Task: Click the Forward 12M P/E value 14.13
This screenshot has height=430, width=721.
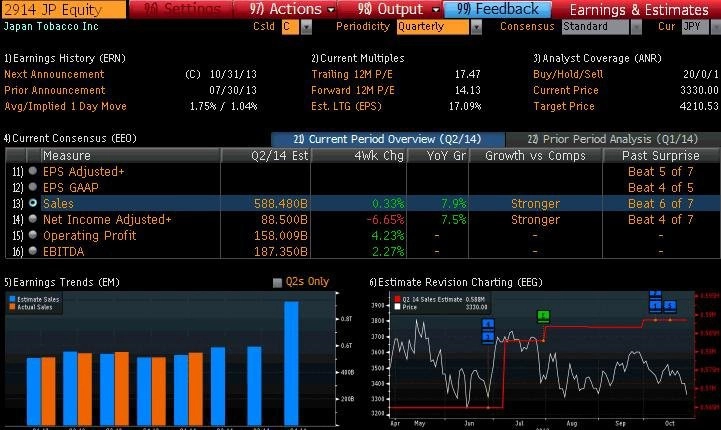Action: (468, 90)
